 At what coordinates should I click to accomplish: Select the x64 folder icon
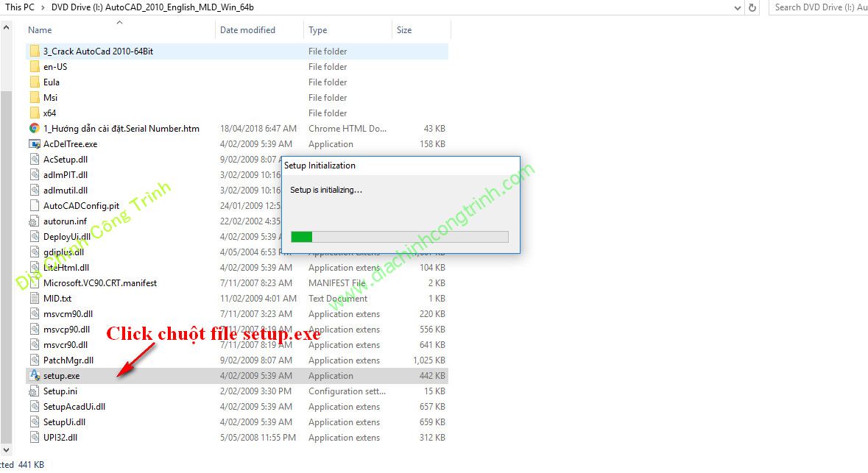pyautogui.click(x=35, y=113)
